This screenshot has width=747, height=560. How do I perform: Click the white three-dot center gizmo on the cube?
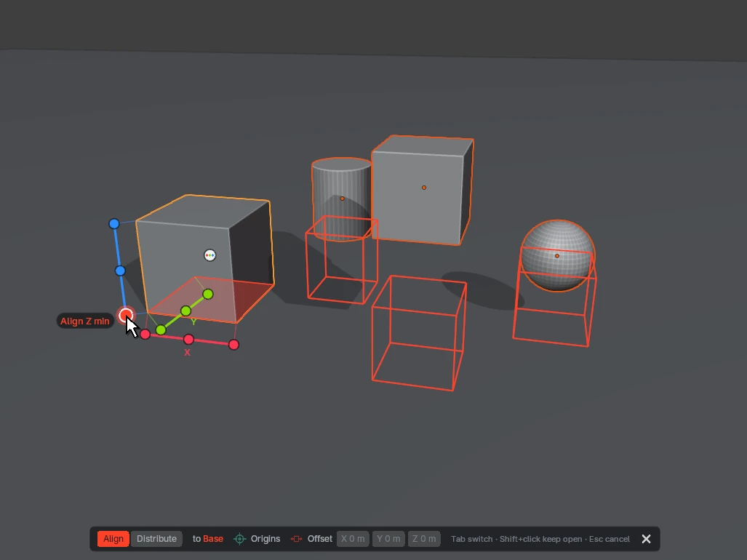click(x=209, y=255)
